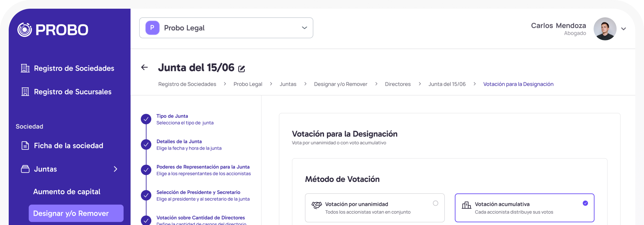Click the Votación por unanimidad card title
The image size is (644, 225).
(357, 204)
